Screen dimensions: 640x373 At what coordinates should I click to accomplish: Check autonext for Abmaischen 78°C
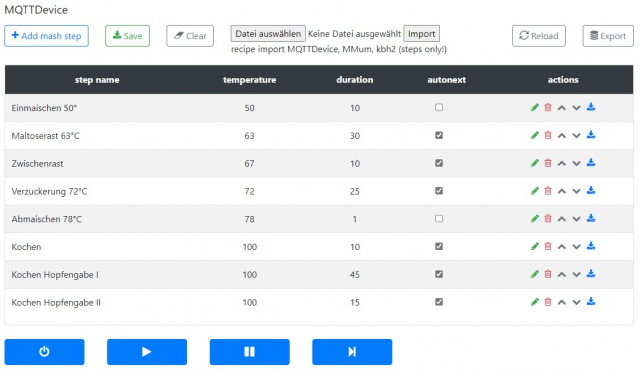pos(439,218)
